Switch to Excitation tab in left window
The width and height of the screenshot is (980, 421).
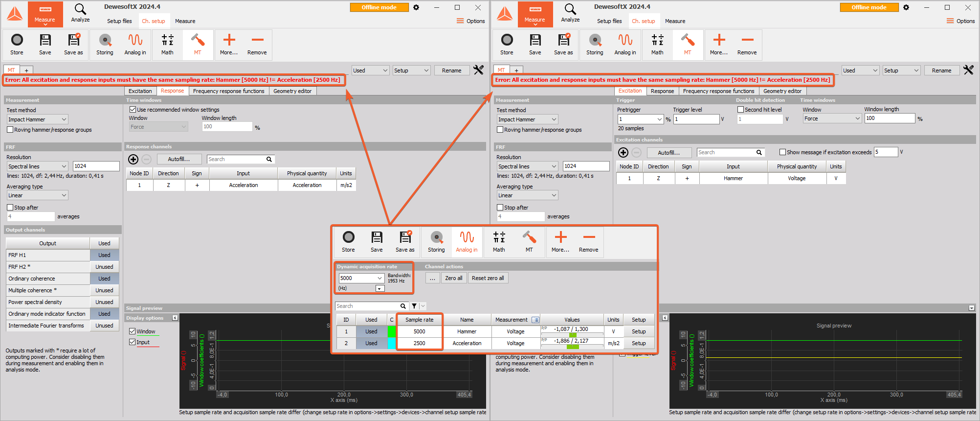point(140,91)
